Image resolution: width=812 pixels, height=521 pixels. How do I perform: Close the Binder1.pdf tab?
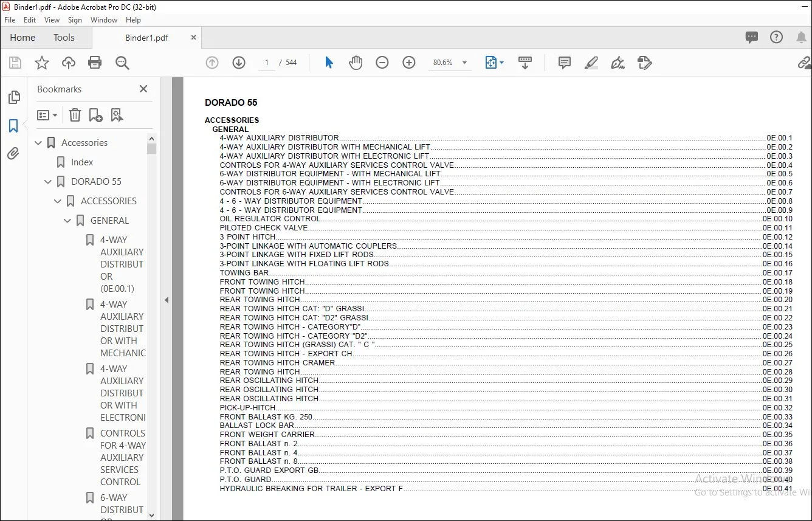pos(194,37)
